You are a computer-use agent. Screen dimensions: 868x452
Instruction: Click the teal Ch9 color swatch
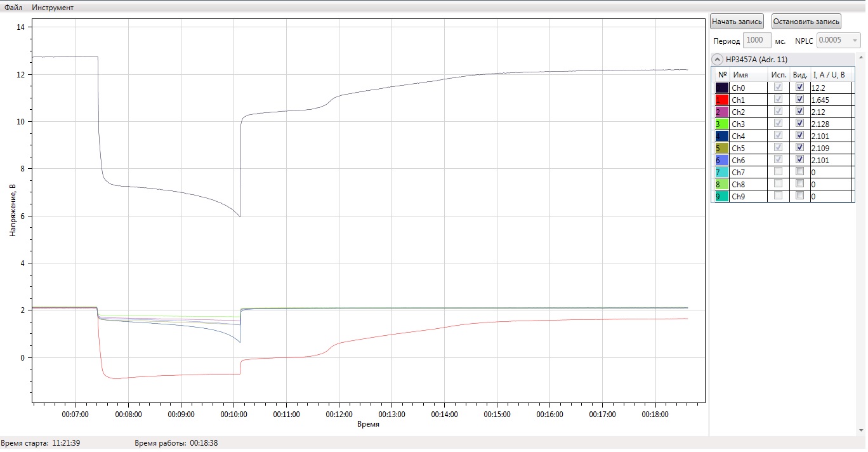point(721,197)
